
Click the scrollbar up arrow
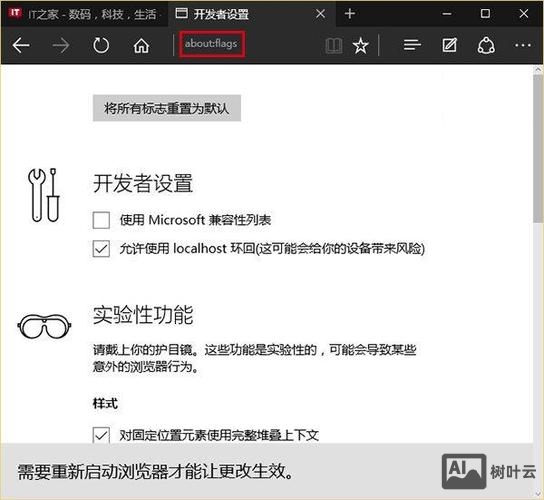click(538, 69)
